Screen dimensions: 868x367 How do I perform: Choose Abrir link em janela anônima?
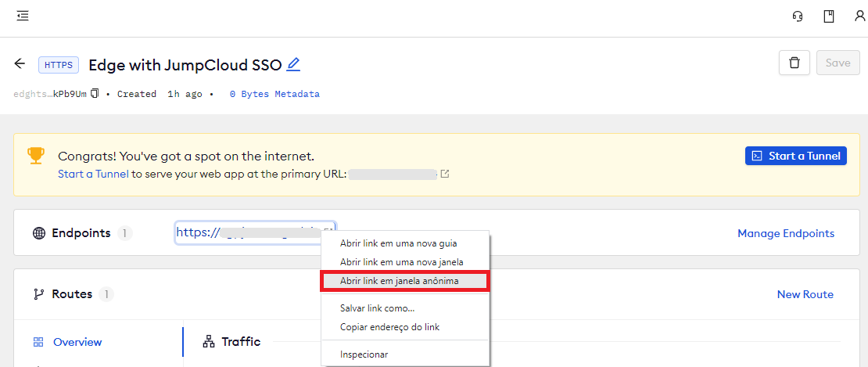(x=405, y=281)
